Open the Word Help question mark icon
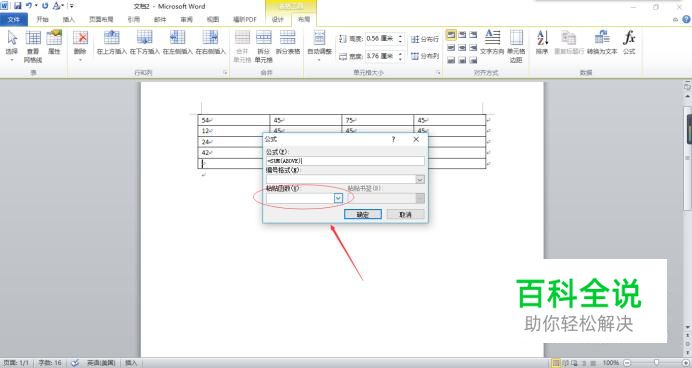 (686, 19)
